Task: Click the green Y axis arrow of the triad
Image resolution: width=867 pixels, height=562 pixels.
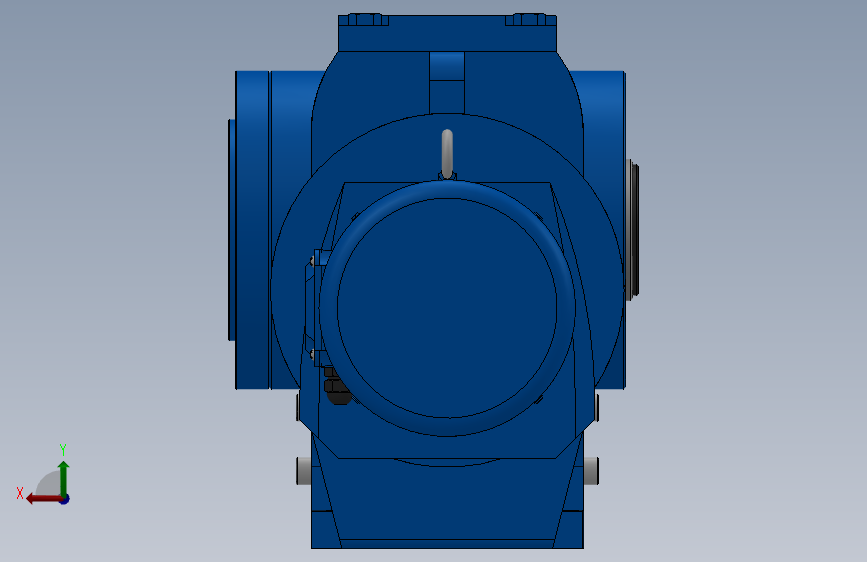Action: pyautogui.click(x=64, y=477)
